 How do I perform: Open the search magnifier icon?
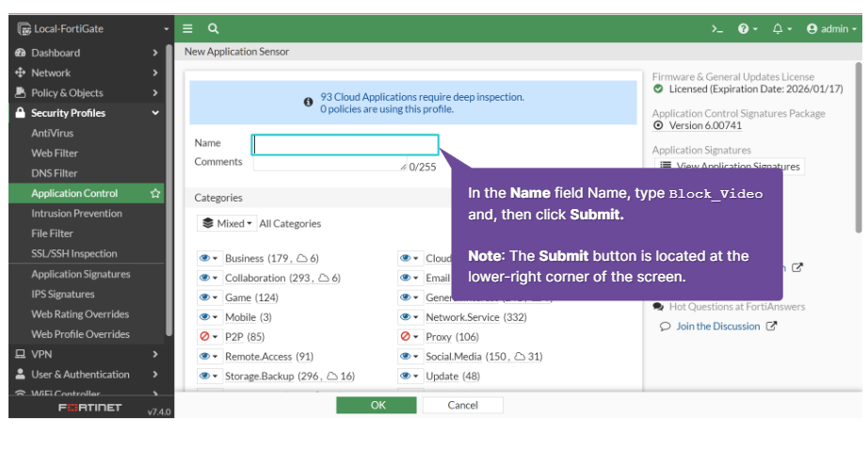(x=213, y=29)
